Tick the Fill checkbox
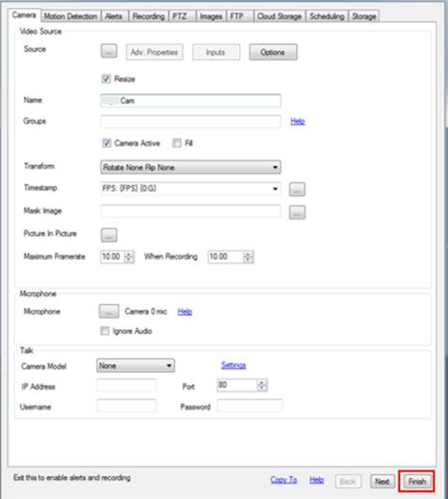This screenshot has height=499, width=448. (177, 143)
